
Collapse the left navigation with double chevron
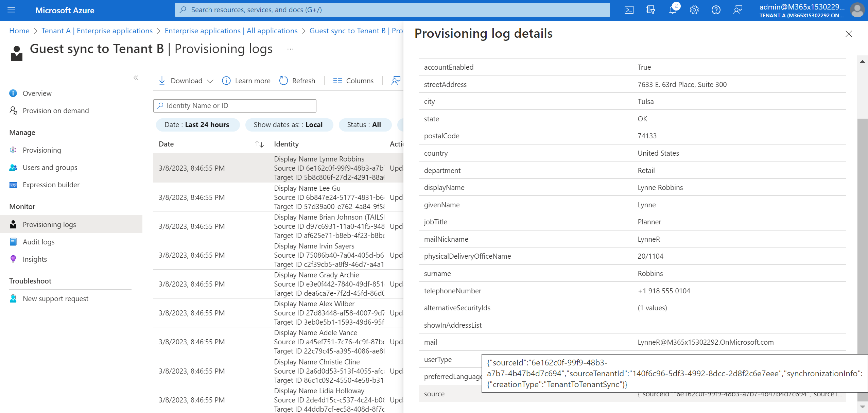coord(136,78)
